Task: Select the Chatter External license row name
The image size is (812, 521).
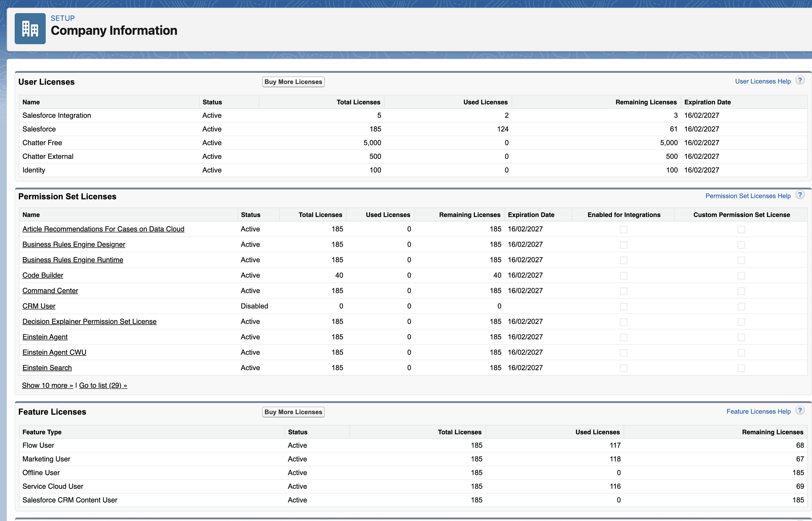Action: click(48, 156)
